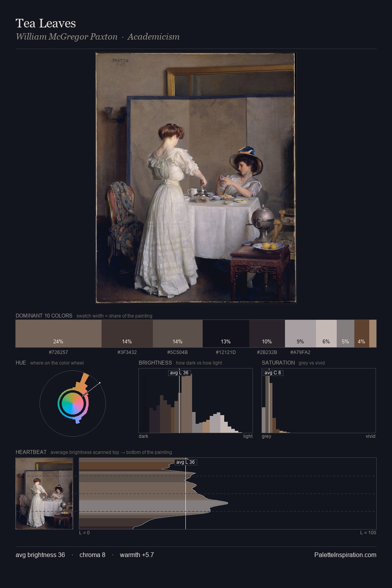Open the main Tea Leaves painting image

coord(196,178)
